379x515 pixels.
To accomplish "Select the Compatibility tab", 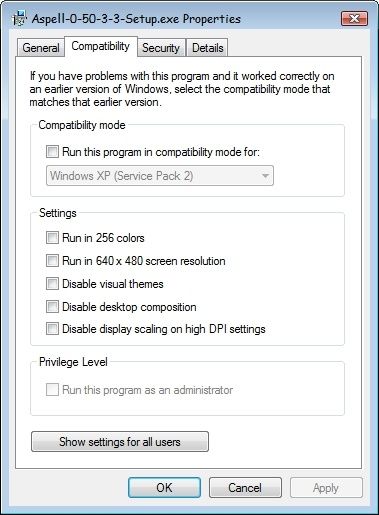I will pyautogui.click(x=101, y=46).
